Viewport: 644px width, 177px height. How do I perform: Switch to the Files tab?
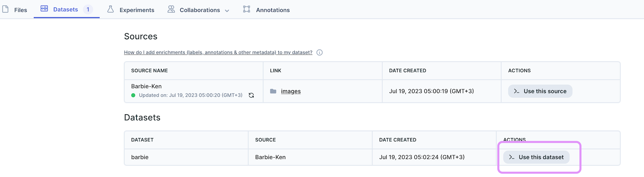point(20,10)
